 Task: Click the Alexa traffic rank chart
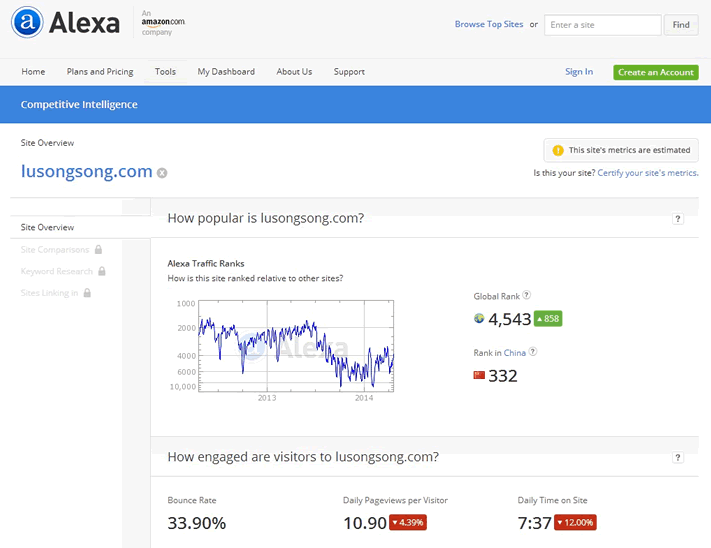tap(296, 346)
